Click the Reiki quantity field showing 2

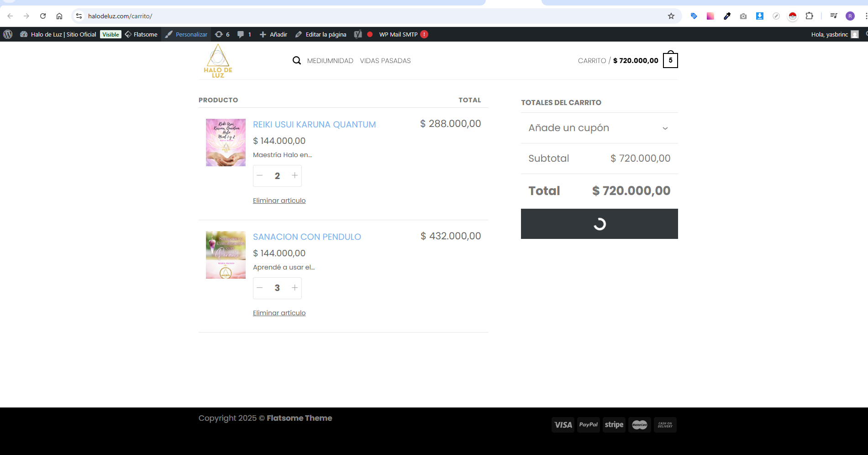click(x=277, y=176)
